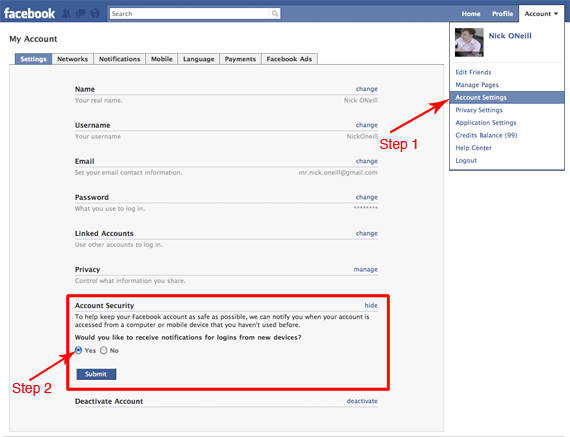Click the Email section heading
The image size is (570, 437).
tap(84, 161)
